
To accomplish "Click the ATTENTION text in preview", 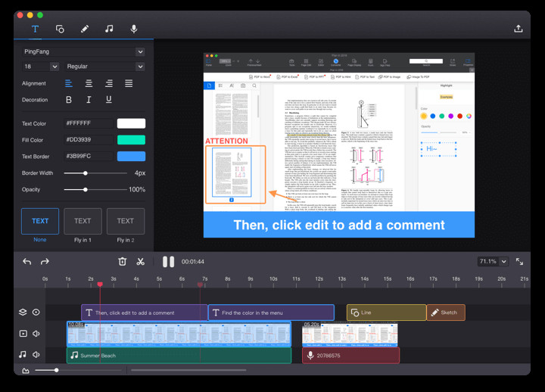I will pyautogui.click(x=226, y=141).
